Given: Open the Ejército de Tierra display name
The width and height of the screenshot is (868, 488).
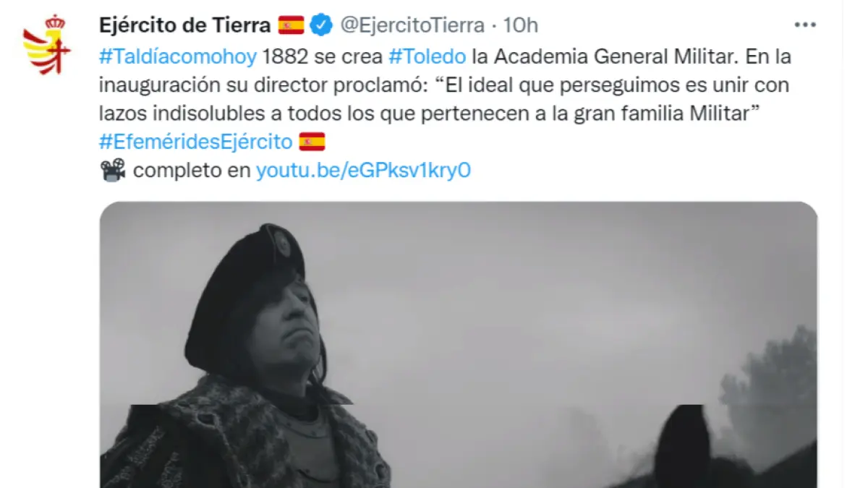Looking at the screenshot, I should point(184,25).
